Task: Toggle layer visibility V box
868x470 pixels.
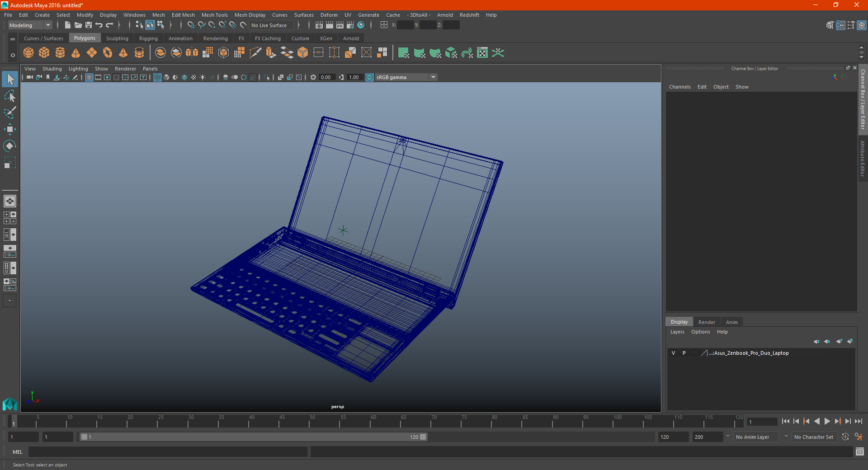Action: (673, 353)
